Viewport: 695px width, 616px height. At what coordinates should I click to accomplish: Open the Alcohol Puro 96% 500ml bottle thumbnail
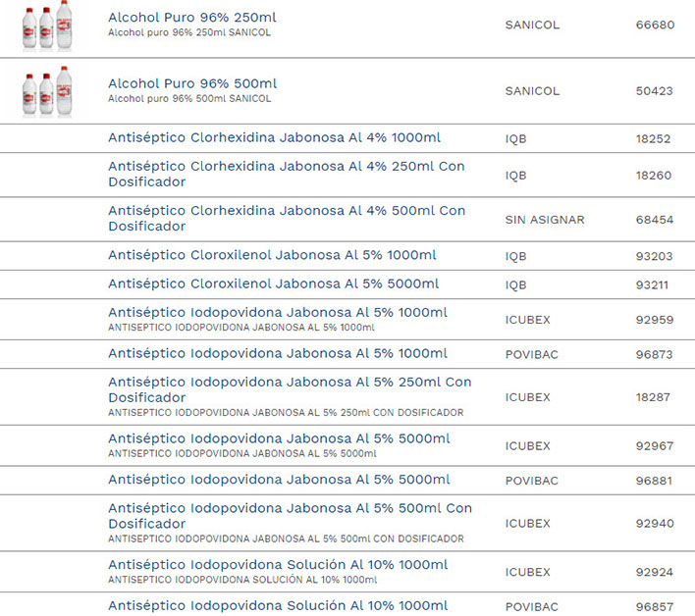point(47,91)
